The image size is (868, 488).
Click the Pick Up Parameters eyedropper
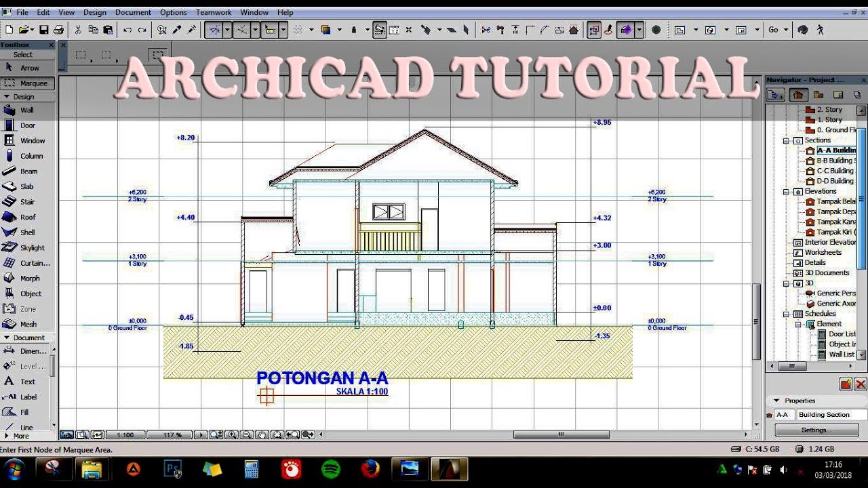[x=177, y=30]
